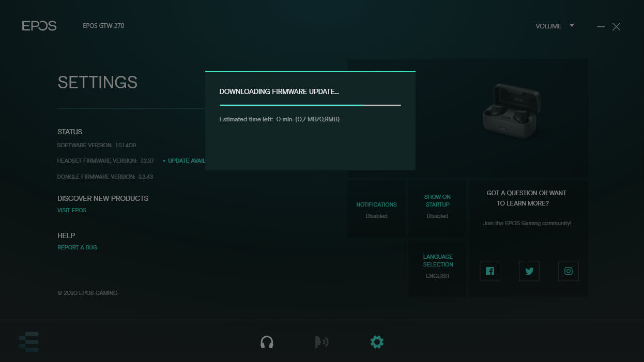Screen dimensions: 644x362
Task: Click the REPORT A BUG link
Action: 77,247
